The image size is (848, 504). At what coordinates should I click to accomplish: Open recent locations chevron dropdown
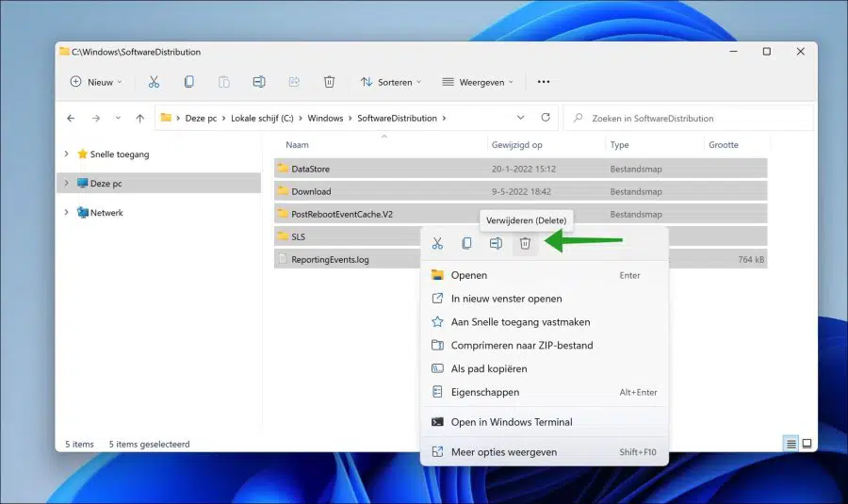tap(118, 118)
